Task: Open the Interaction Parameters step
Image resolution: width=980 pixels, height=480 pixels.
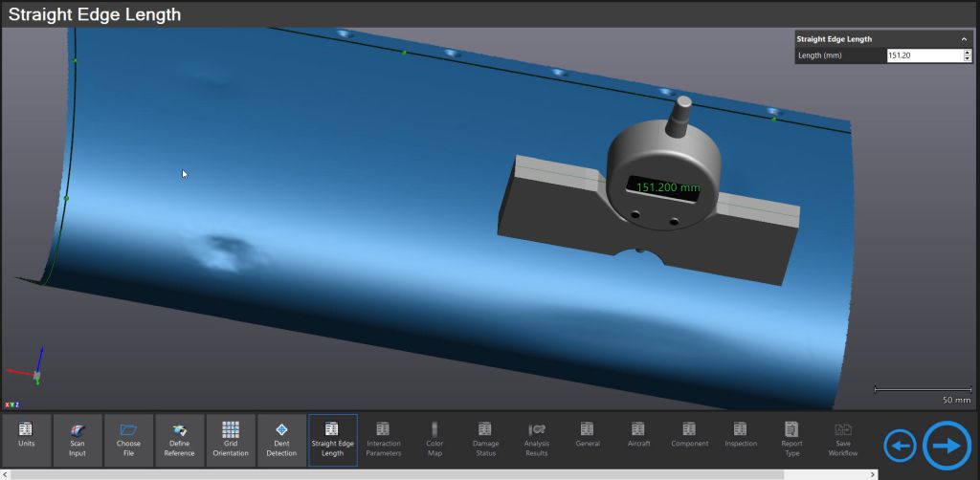Action: pos(384,440)
